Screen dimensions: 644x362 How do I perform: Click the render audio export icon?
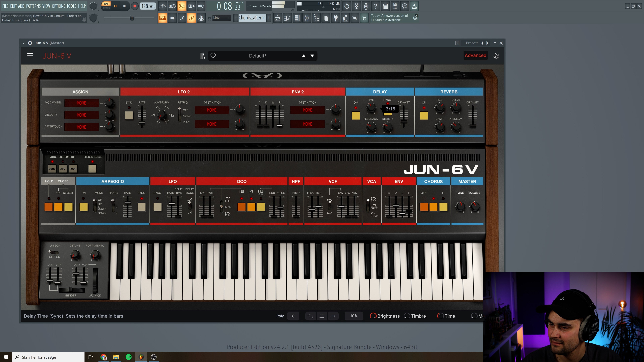click(x=395, y=6)
